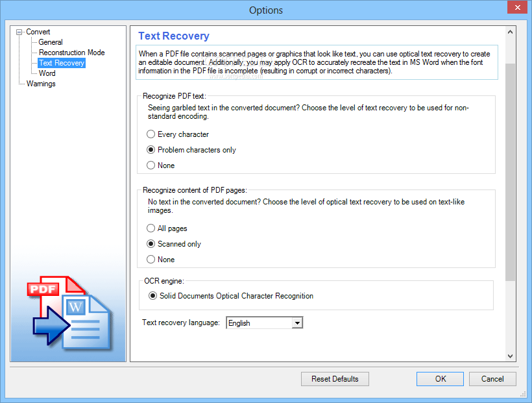Confirm the options with OK
Image resolution: width=532 pixels, height=403 pixels.
tap(440, 379)
